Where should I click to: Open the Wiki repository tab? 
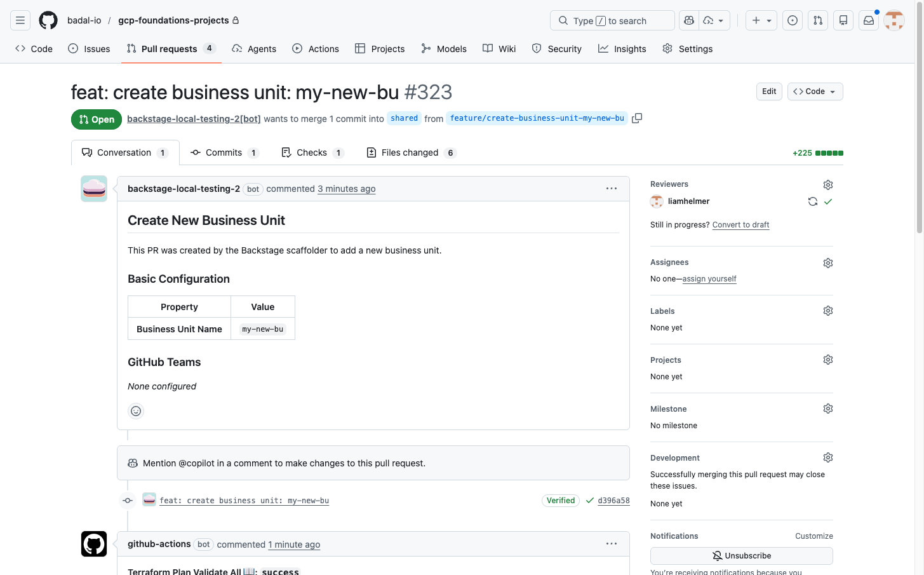tap(499, 49)
